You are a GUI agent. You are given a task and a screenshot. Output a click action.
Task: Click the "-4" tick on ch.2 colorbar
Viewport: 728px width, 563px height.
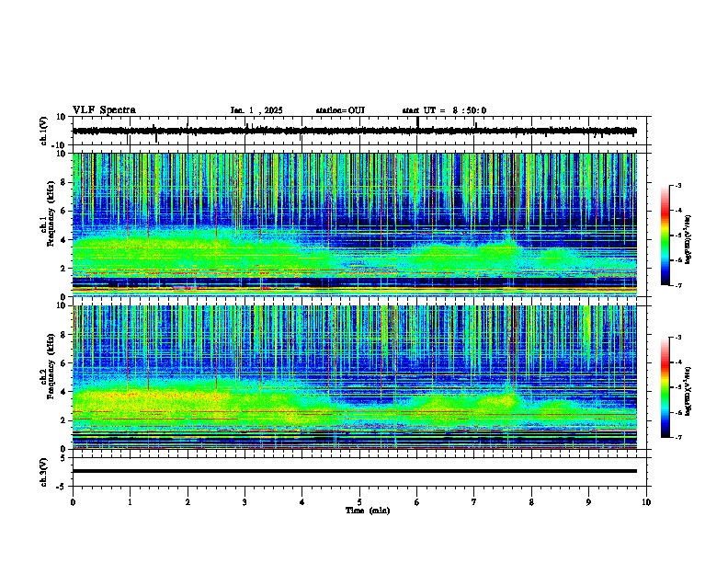677,362
